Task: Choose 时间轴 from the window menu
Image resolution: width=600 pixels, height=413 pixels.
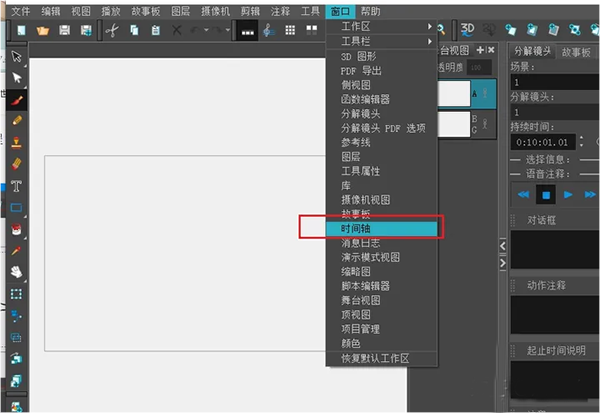Action: tap(381, 229)
